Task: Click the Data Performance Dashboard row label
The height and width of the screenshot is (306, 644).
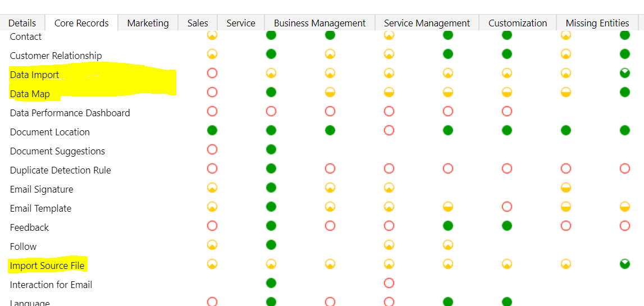Action: [x=70, y=113]
